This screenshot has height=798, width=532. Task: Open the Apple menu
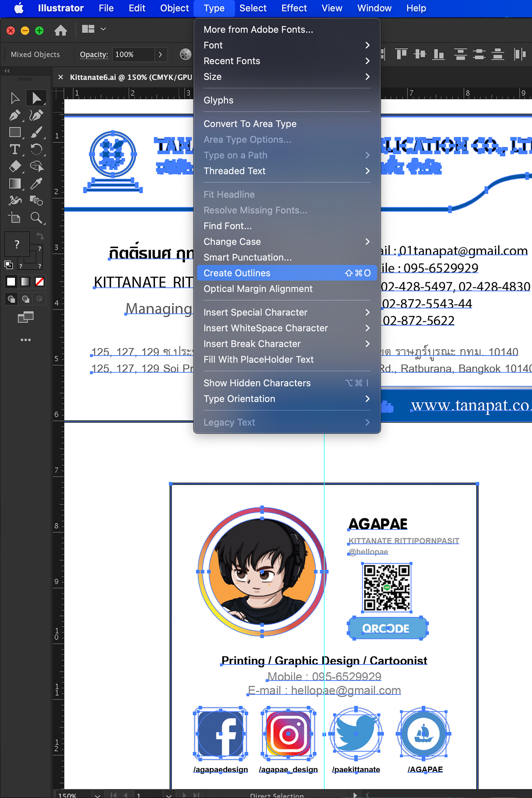pyautogui.click(x=19, y=8)
